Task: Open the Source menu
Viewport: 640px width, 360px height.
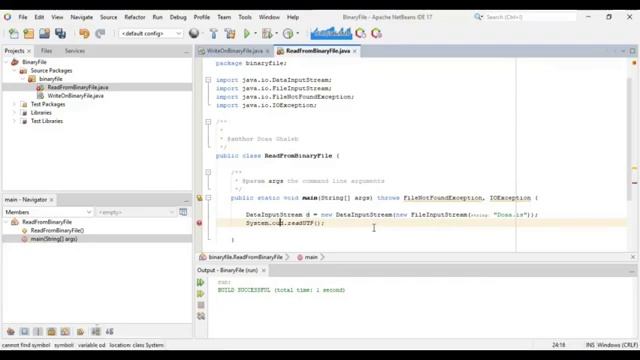Action: [x=108, y=17]
